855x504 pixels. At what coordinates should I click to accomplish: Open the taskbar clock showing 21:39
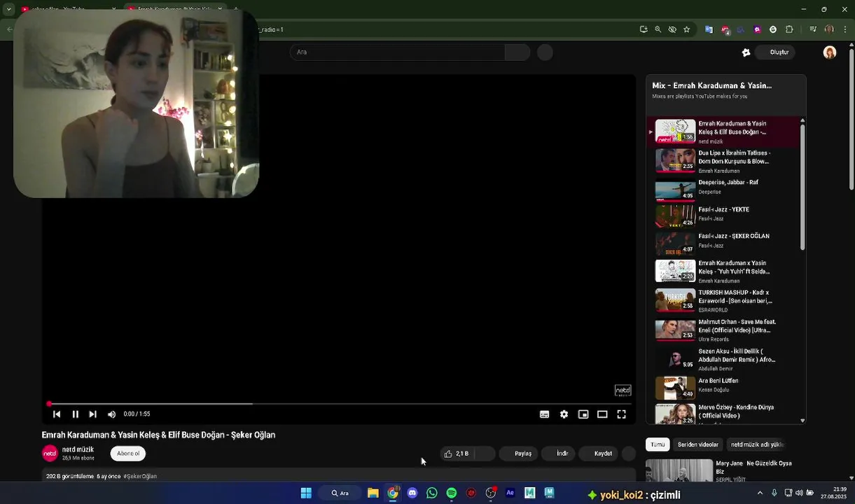[834, 493]
